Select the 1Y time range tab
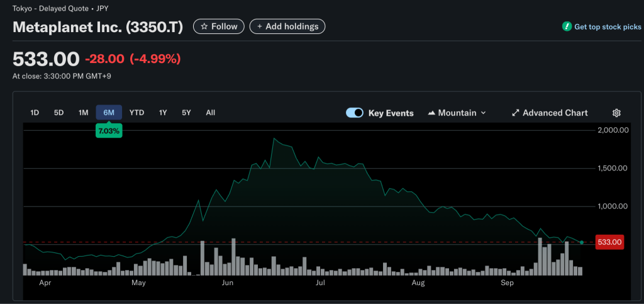Viewport: 644px width, 304px height. click(163, 113)
